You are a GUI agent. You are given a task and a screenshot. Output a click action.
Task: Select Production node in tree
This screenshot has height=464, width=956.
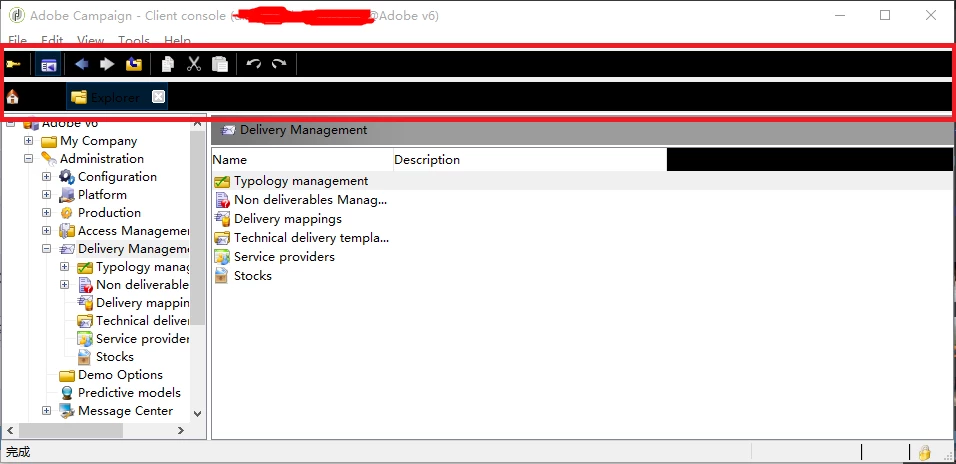click(x=109, y=213)
